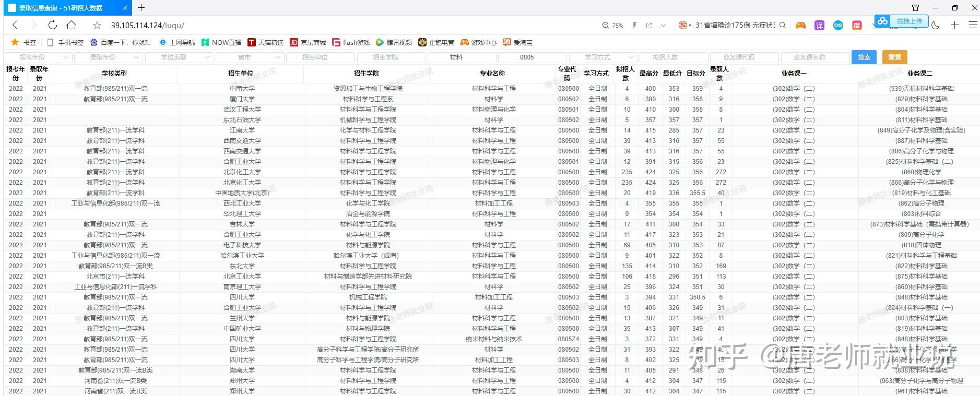
Task: Open the 腾讯视频 bookmark
Action: click(x=394, y=42)
